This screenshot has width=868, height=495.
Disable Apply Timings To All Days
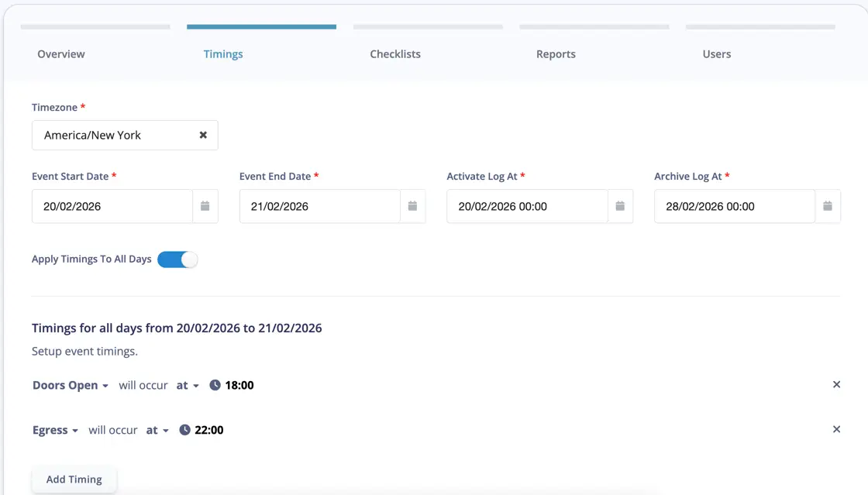pyautogui.click(x=177, y=259)
